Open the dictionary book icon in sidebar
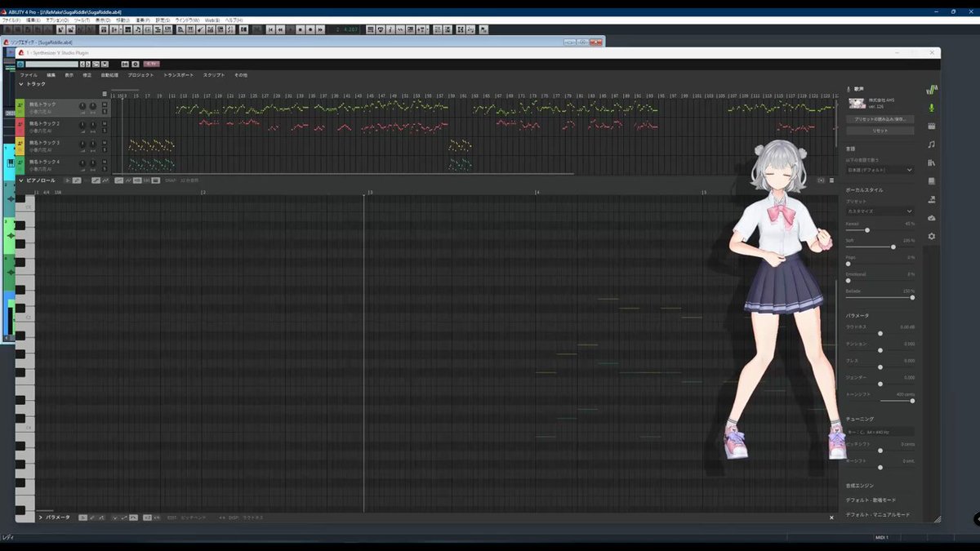 [x=932, y=181]
